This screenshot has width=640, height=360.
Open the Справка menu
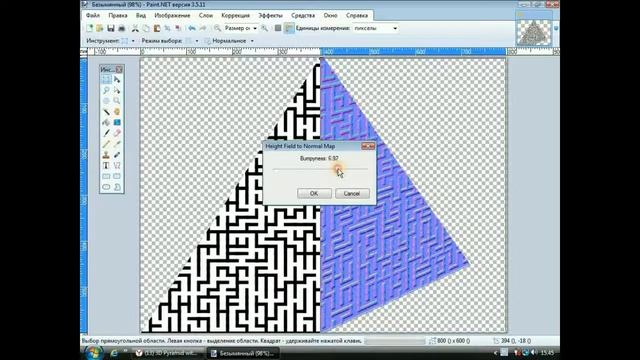click(x=357, y=16)
